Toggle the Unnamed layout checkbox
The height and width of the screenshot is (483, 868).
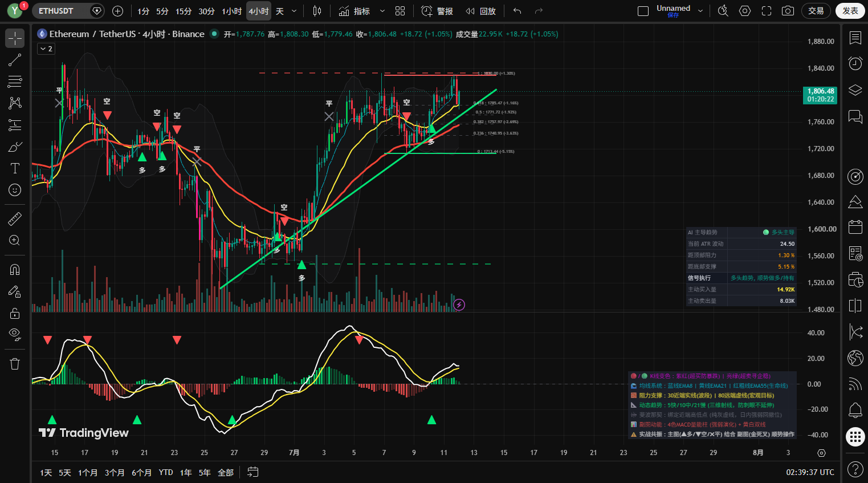(x=643, y=11)
